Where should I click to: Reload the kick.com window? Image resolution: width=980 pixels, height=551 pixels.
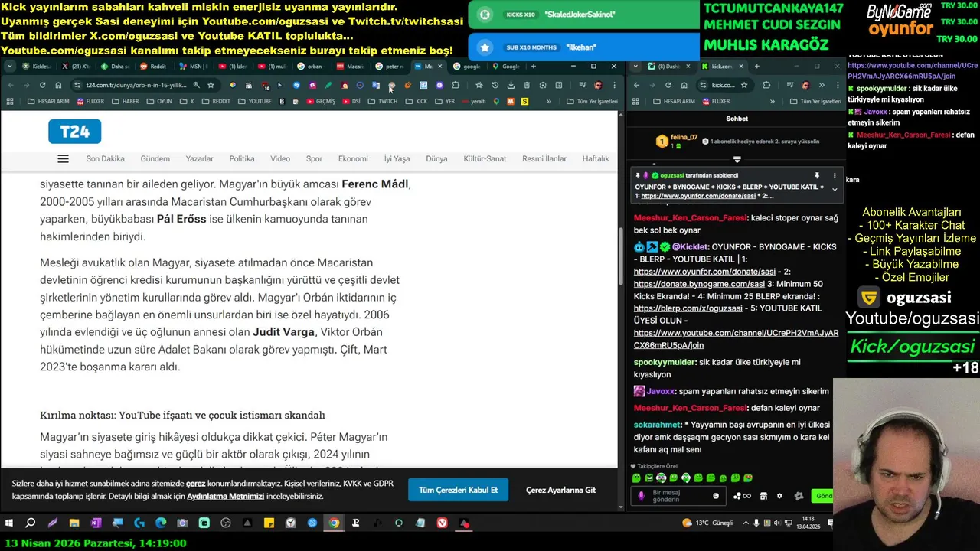668,85
